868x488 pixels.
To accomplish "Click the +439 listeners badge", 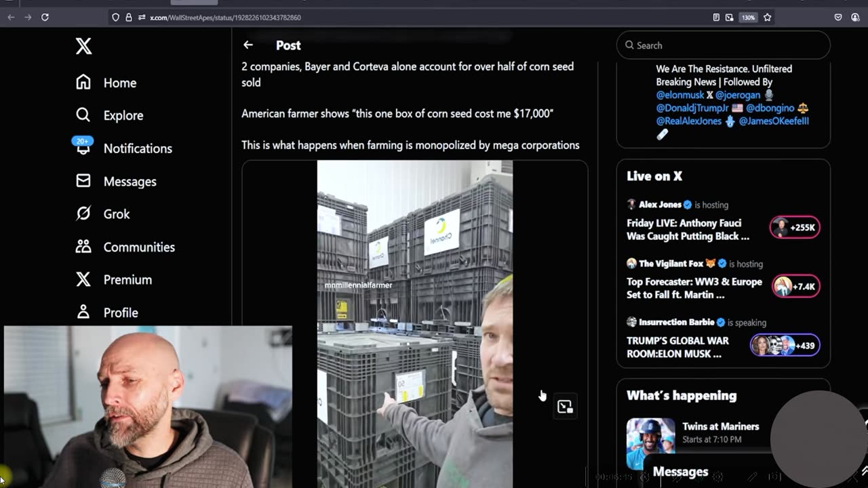I will click(785, 345).
